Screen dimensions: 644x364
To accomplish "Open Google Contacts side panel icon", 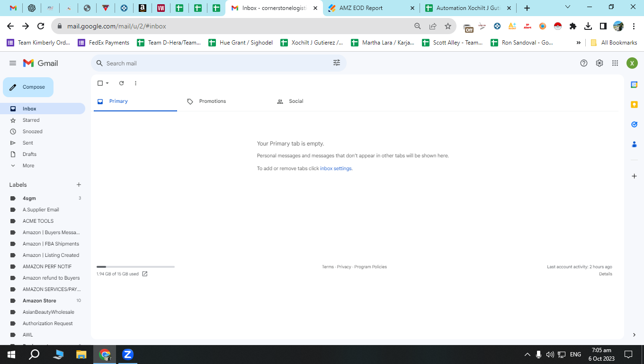I will pyautogui.click(x=634, y=144).
